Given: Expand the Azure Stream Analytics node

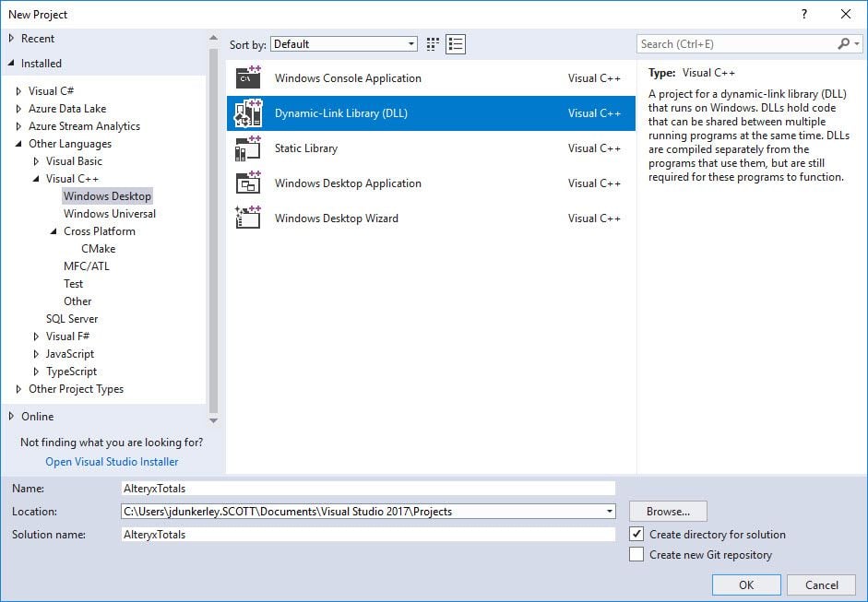Looking at the screenshot, I should tap(18, 126).
